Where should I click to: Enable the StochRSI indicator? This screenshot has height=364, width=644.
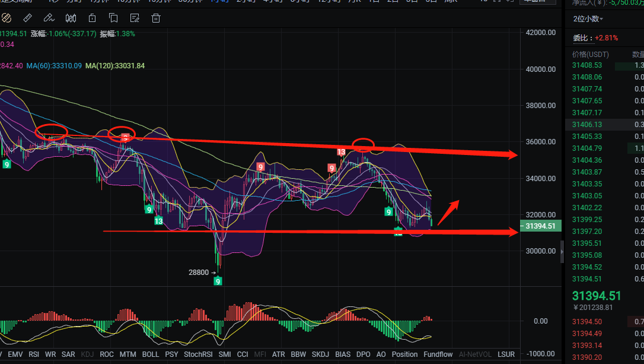point(198,354)
